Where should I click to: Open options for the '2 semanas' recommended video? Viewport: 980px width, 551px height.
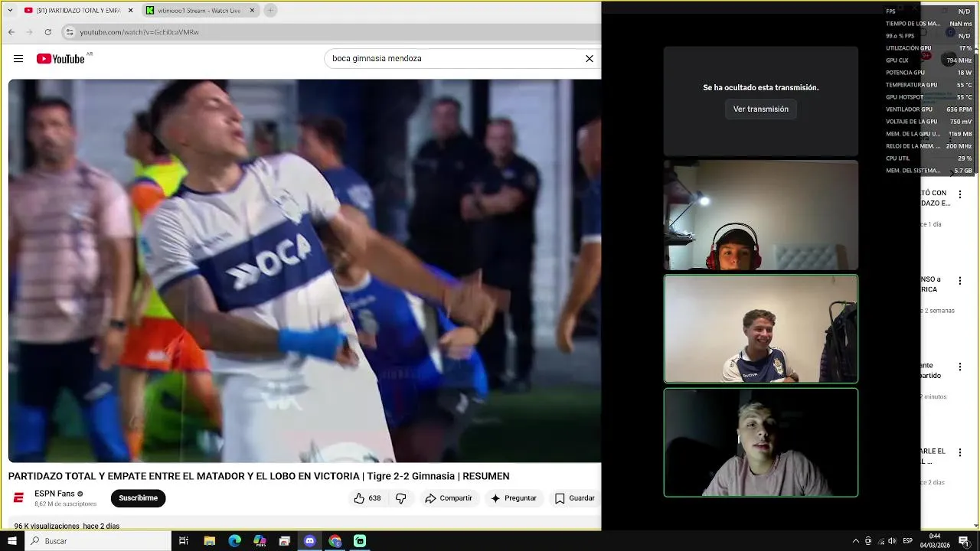point(959,282)
